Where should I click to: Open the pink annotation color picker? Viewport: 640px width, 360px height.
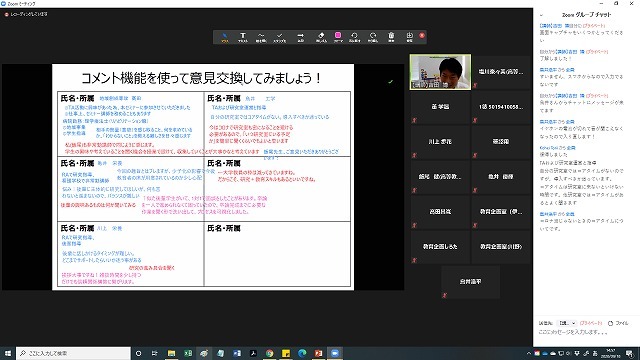point(338,37)
